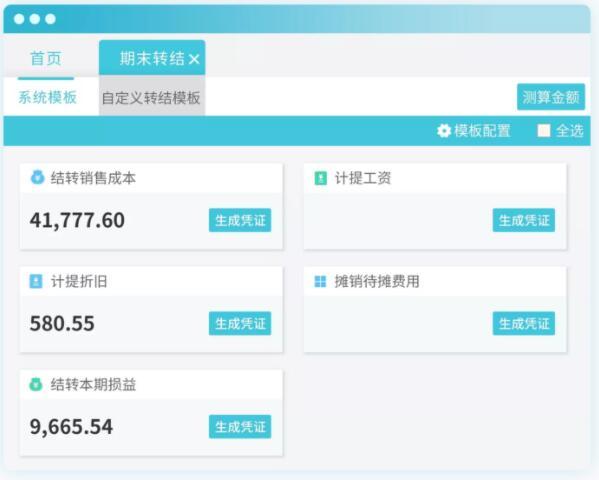Generate voucher for 结转销售成本

tap(240, 220)
